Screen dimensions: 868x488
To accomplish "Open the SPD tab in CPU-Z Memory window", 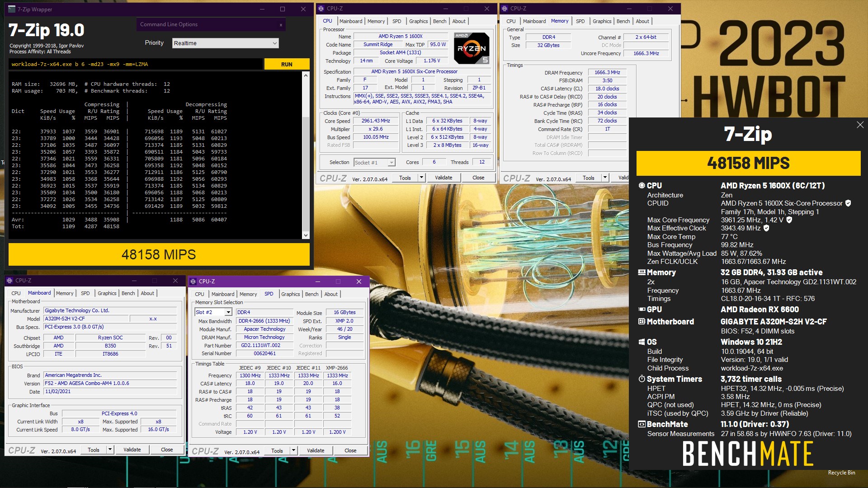I will (x=580, y=21).
